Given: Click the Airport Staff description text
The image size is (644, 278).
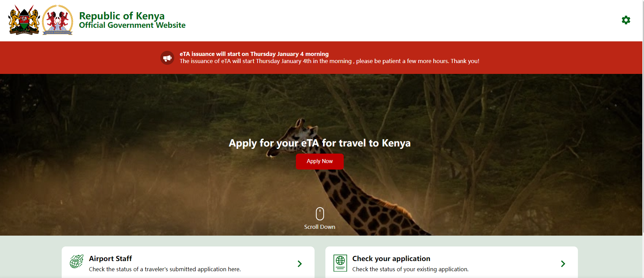Looking at the screenshot, I should point(165,269).
